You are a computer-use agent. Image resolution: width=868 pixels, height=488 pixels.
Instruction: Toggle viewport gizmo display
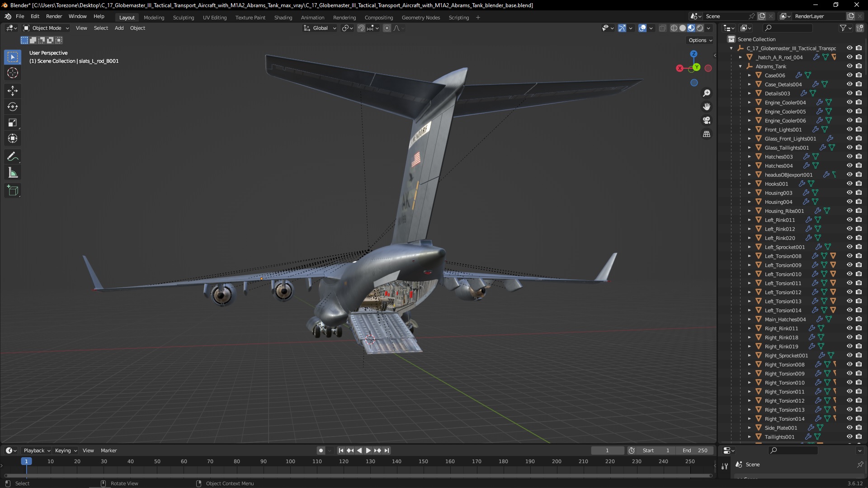click(622, 28)
